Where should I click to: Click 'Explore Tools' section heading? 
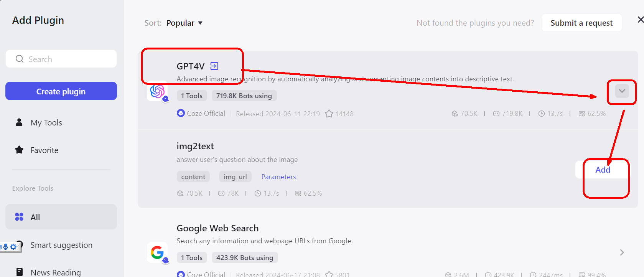[33, 188]
